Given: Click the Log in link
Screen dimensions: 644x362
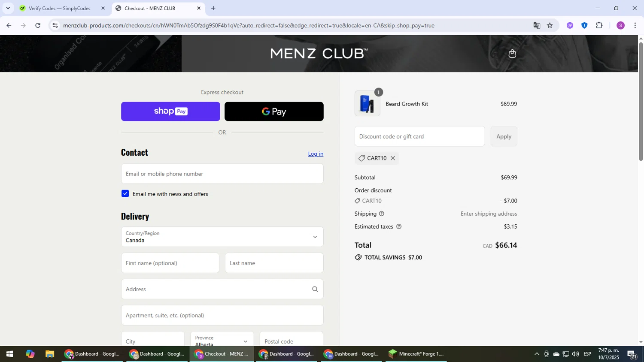Looking at the screenshot, I should point(316,154).
